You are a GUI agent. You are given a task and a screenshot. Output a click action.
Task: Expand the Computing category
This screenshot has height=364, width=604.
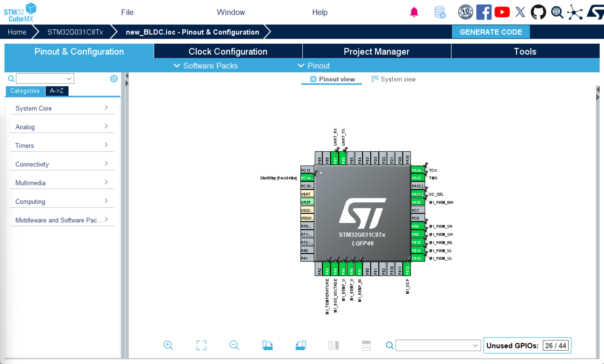coord(62,201)
